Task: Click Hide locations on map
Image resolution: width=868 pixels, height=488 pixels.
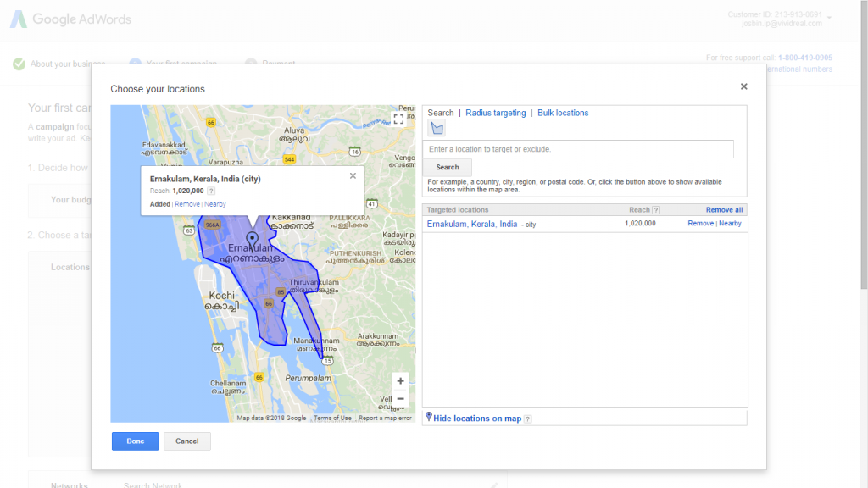Action: tap(477, 419)
